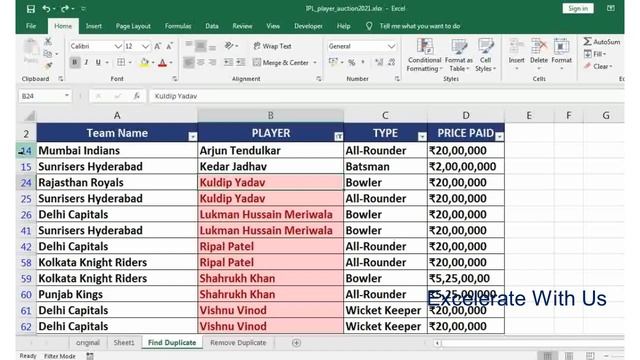The height and width of the screenshot is (360, 640).
Task: Toggle underline formatting
Action: 98,62
